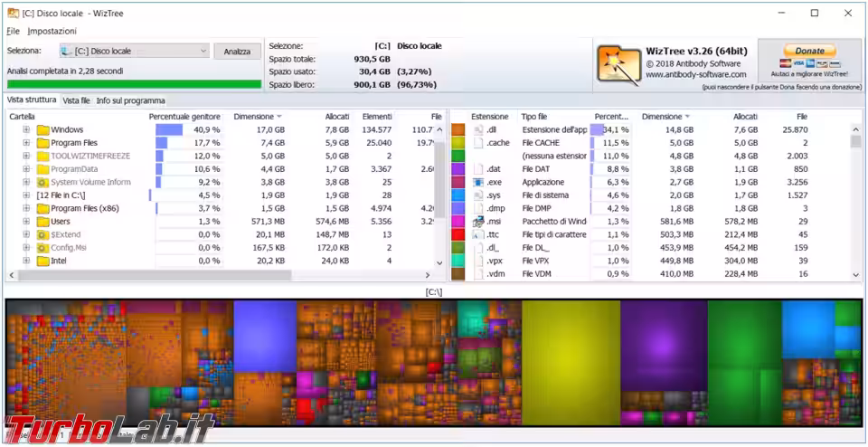The width and height of the screenshot is (868, 447).
Task: Sort by Percentuale genitore column
Action: click(184, 117)
